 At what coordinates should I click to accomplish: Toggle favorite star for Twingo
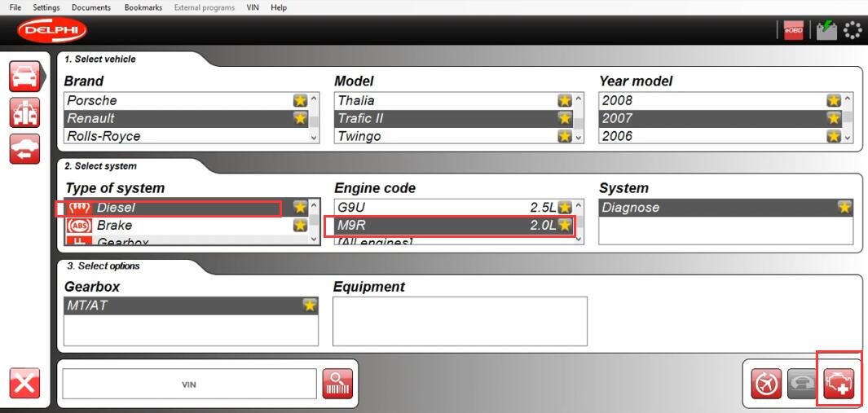pyautogui.click(x=565, y=136)
